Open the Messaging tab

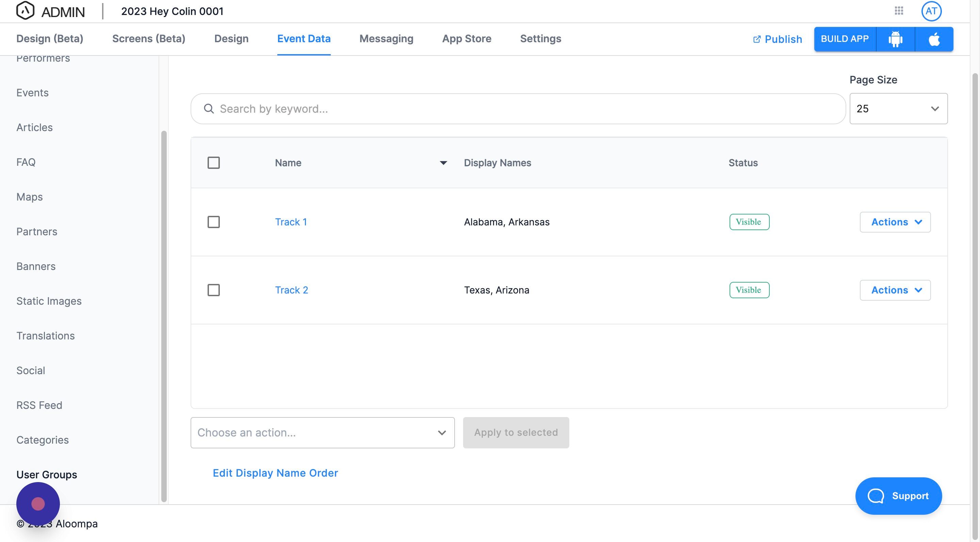pos(386,39)
